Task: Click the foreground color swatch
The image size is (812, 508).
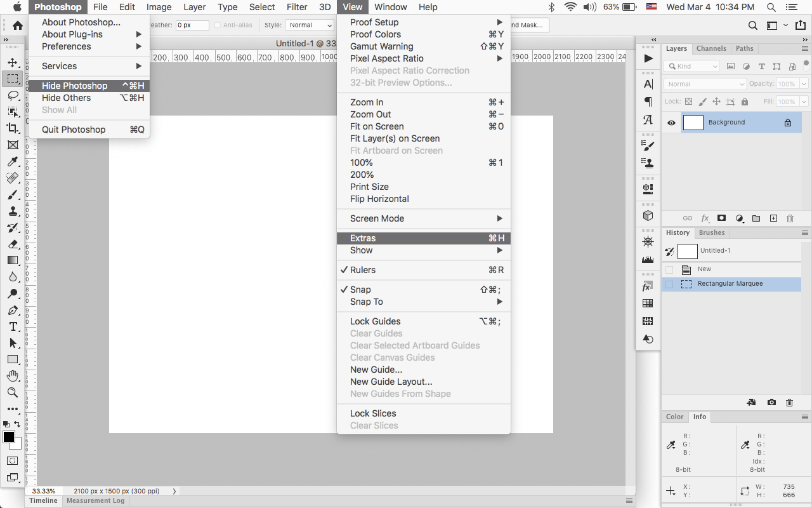Action: [9, 437]
